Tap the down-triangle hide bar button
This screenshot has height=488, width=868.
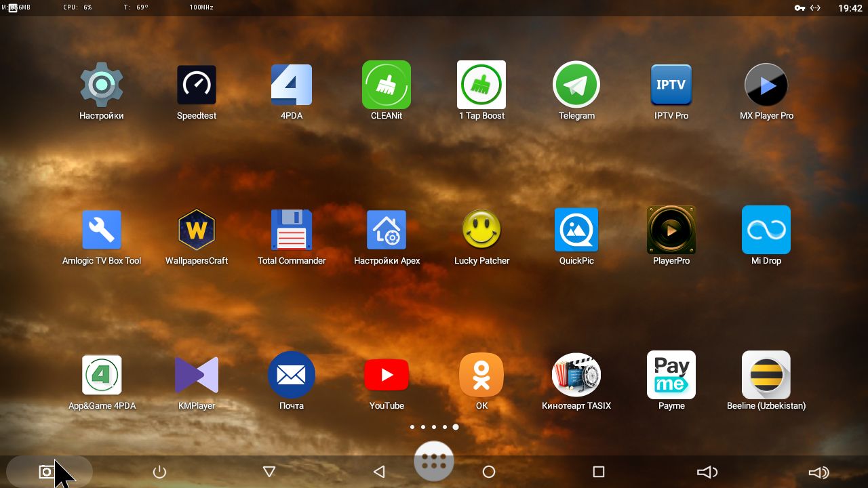pos(269,472)
